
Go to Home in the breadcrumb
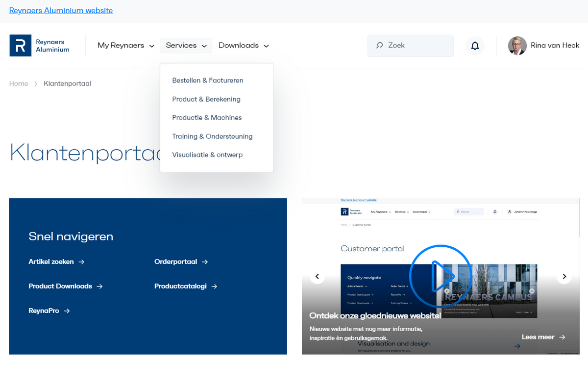coord(19,83)
